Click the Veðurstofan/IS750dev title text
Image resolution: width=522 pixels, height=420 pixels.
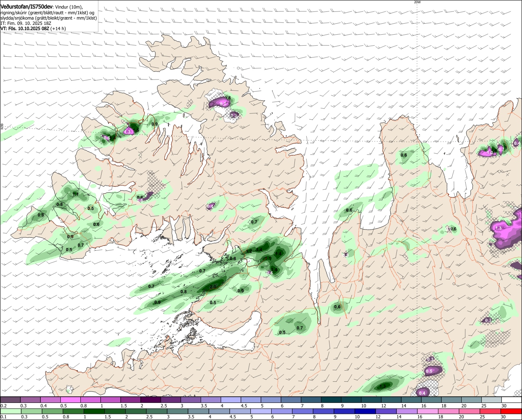(x=27, y=7)
